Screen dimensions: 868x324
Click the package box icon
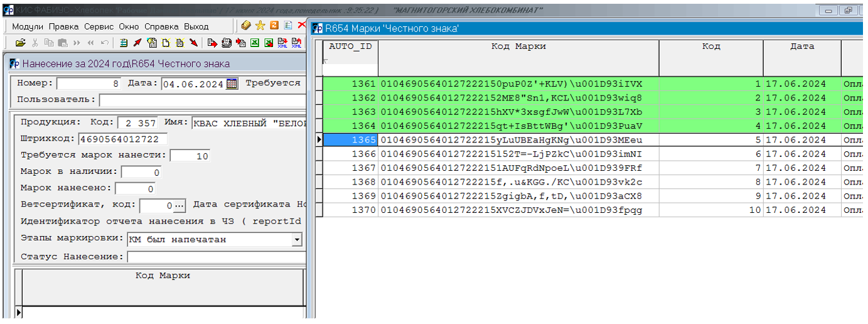coord(245,26)
